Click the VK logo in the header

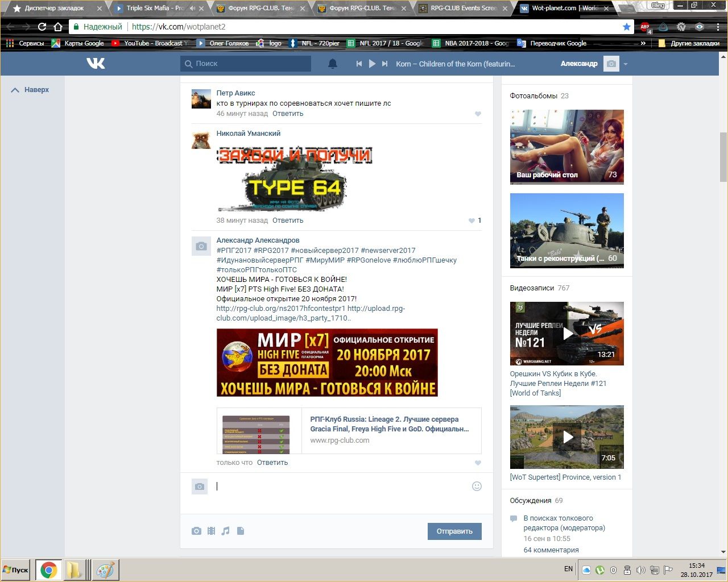coord(96,63)
